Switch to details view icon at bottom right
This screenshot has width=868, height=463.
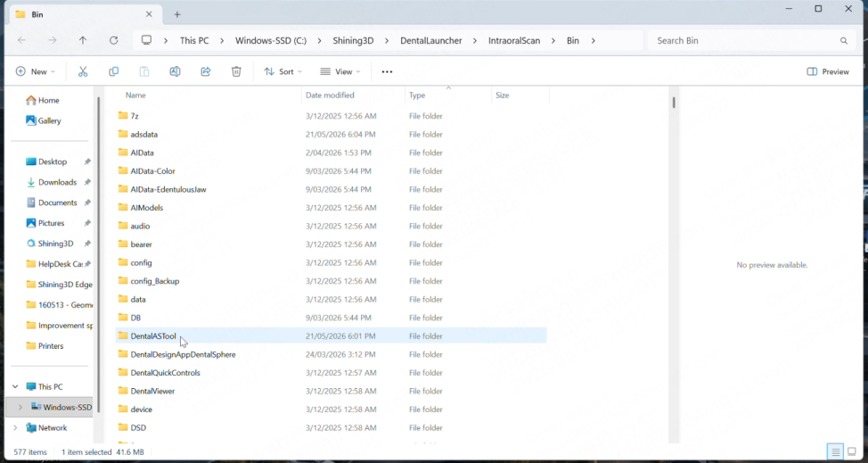tap(835, 451)
